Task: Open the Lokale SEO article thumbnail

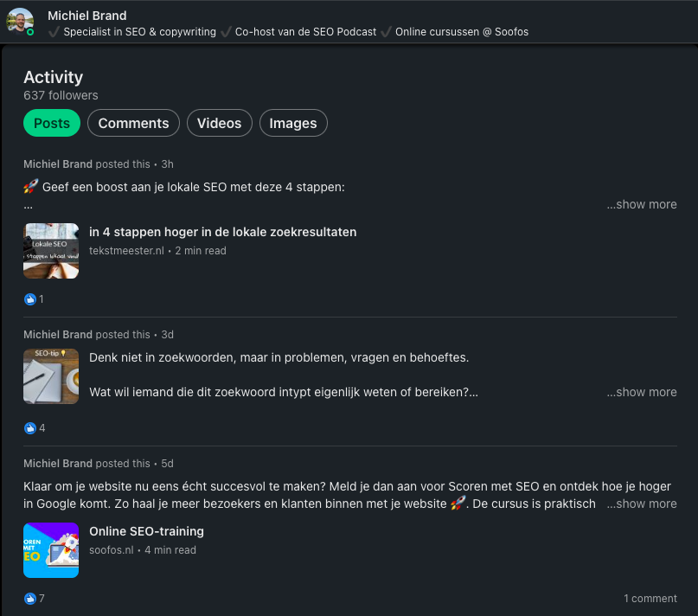Action: 51,251
